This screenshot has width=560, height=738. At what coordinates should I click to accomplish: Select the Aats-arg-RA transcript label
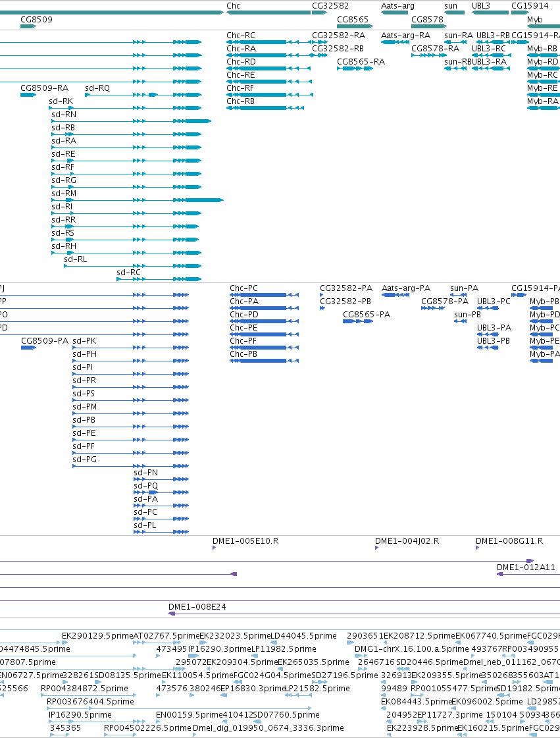(x=405, y=36)
